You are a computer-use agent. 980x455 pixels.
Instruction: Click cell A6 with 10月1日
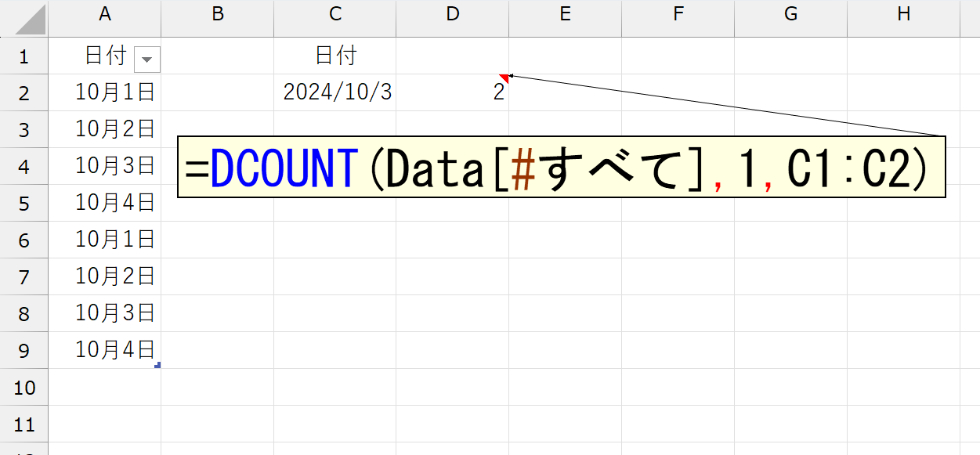105,240
